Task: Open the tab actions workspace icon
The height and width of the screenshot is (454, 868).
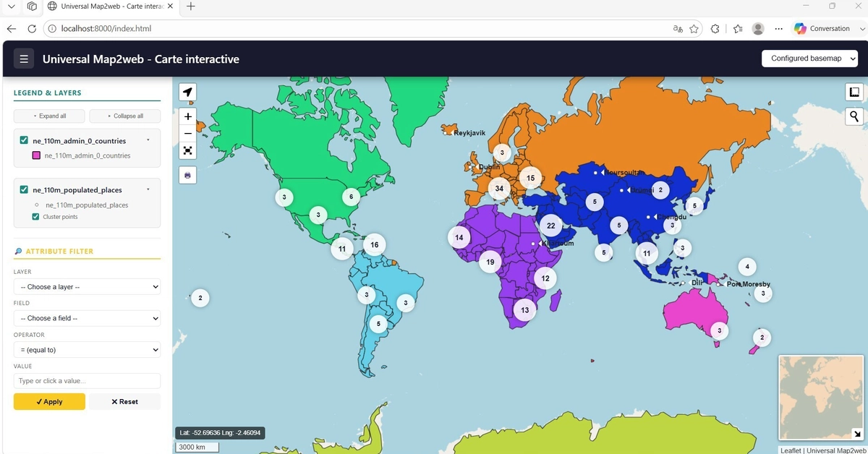Action: point(32,7)
